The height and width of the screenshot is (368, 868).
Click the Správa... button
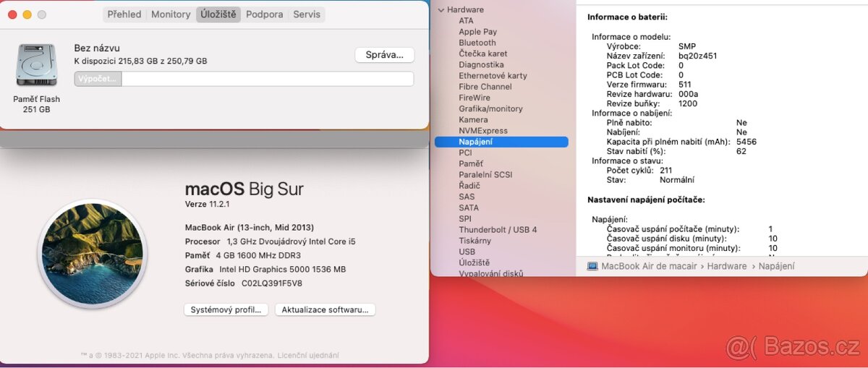(x=384, y=55)
